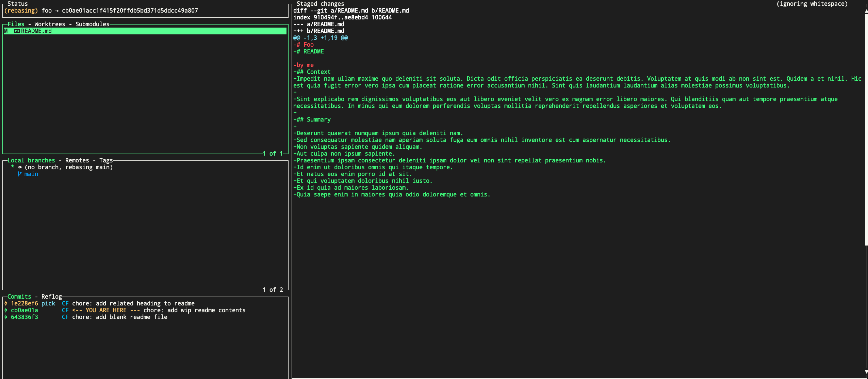Select the main branch entry
868x379 pixels.
coord(31,174)
